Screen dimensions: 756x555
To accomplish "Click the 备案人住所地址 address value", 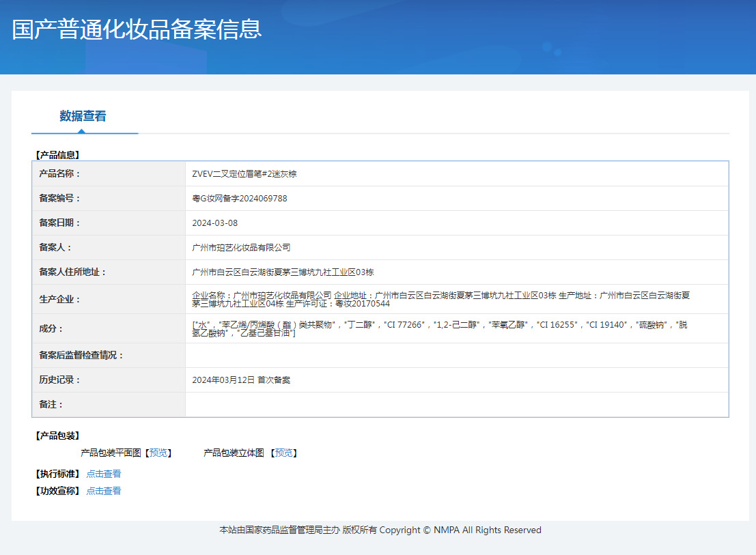I will (283, 272).
